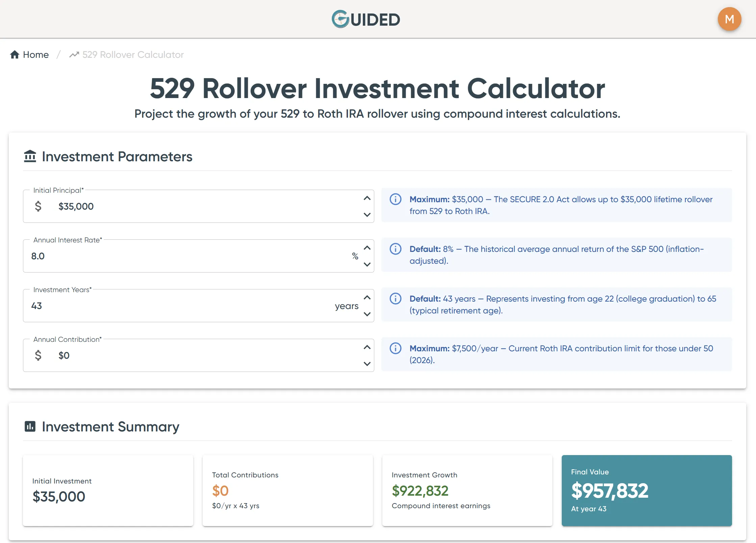Viewport: 756px width, 543px height.
Task: Increase Annual Contribution using the up arrow
Action: 367,347
